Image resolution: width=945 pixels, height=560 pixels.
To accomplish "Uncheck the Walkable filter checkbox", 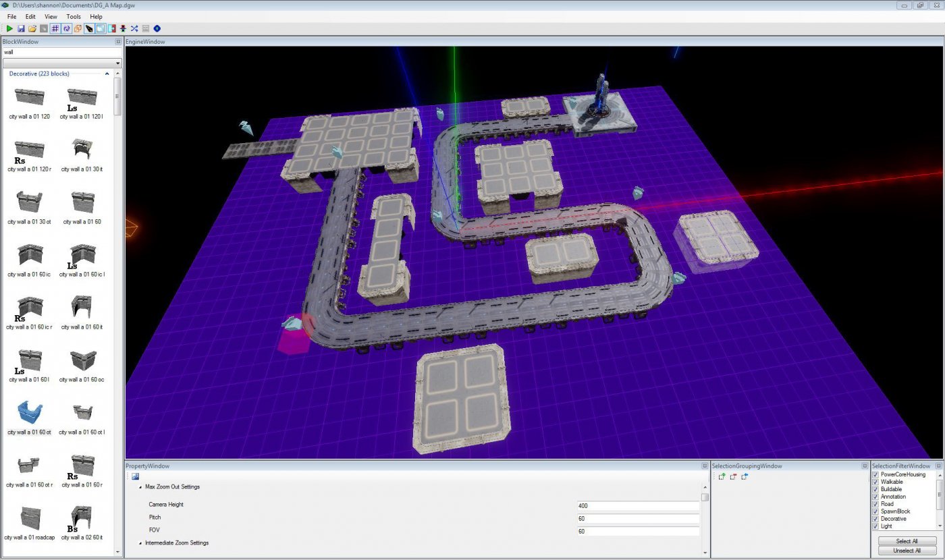I will (x=875, y=482).
